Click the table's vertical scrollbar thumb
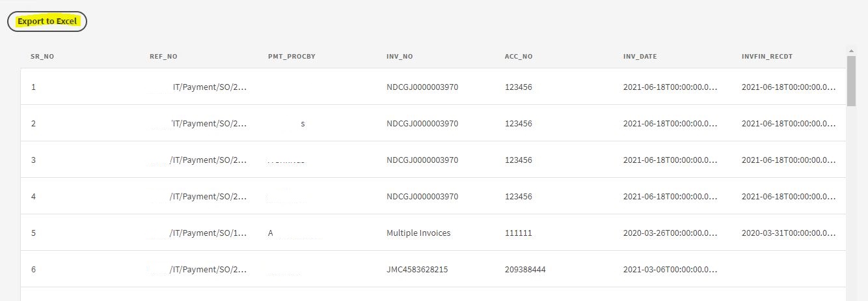This screenshot has height=301, width=868. click(x=850, y=80)
